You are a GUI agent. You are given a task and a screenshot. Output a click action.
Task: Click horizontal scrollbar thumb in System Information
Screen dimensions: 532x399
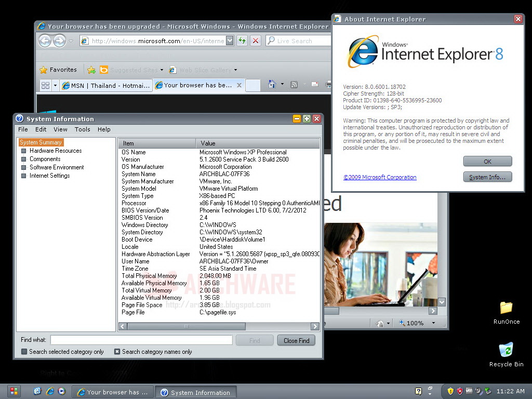coord(187,326)
